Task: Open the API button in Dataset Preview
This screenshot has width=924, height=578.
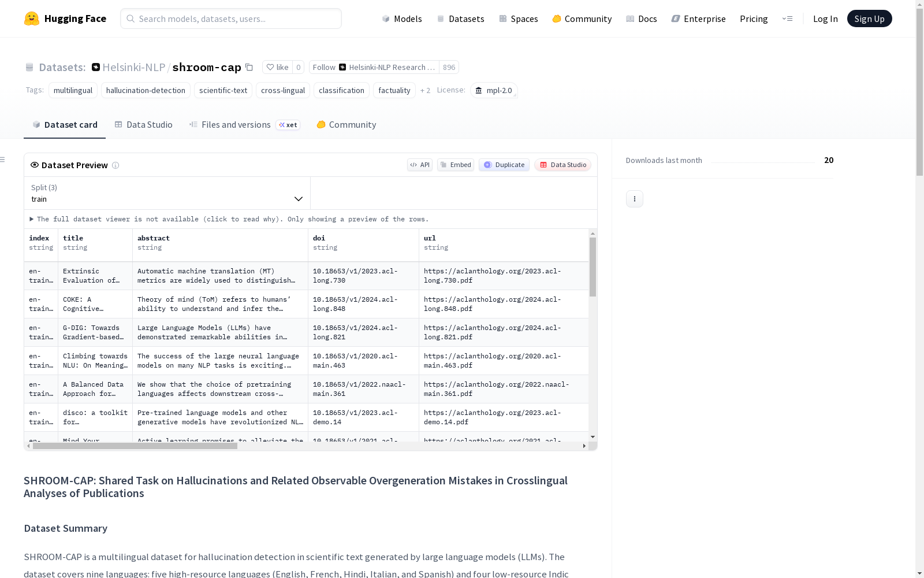Action: click(x=420, y=165)
